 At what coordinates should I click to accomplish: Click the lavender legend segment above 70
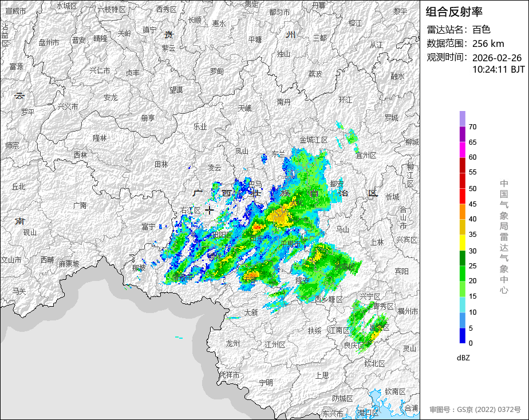pos(462,118)
